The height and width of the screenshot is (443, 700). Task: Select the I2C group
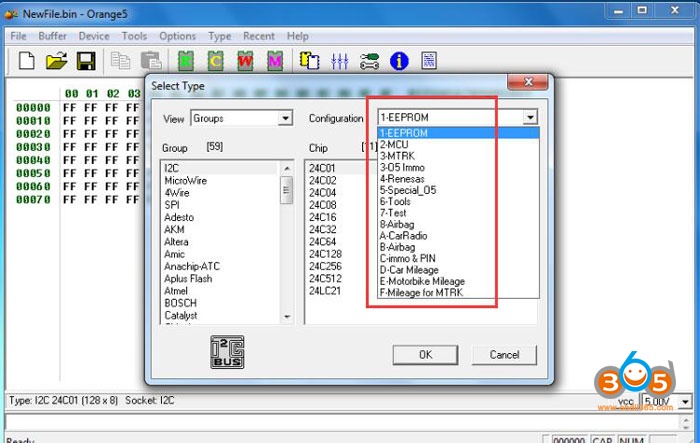[x=220, y=168]
